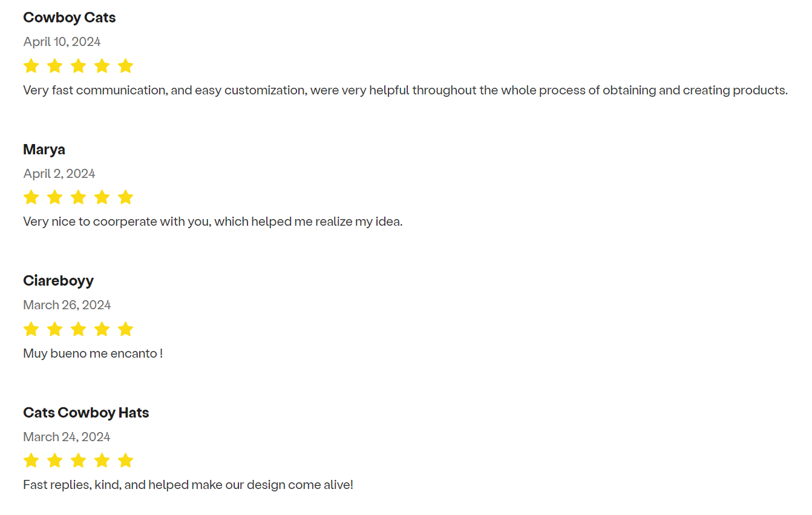Click the fifth star of Cowboy Cats review

[x=125, y=66]
